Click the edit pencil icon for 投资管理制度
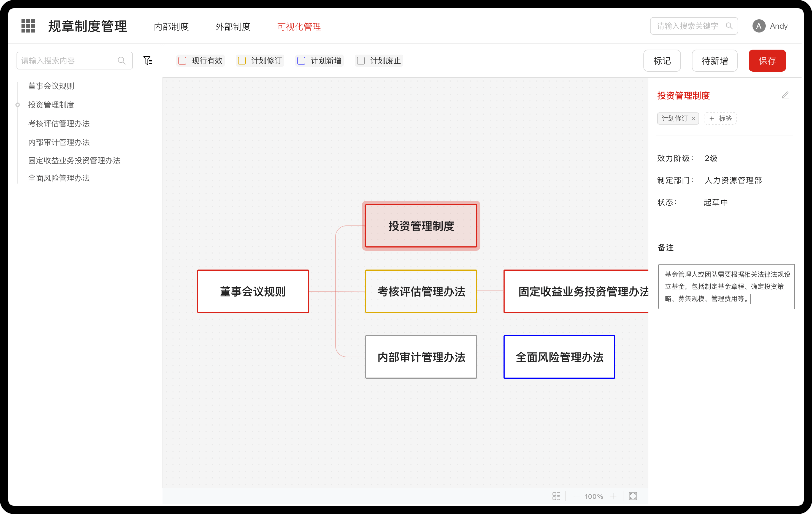The height and width of the screenshot is (514, 812). pos(785,96)
